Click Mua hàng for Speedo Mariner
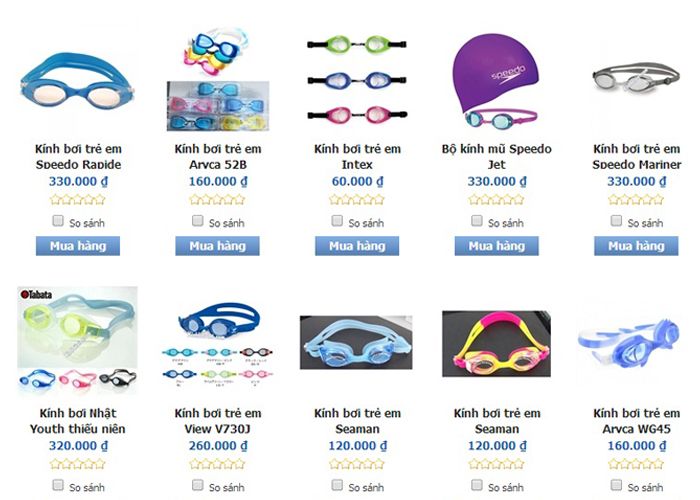This screenshot has height=500, width=700. (x=636, y=246)
